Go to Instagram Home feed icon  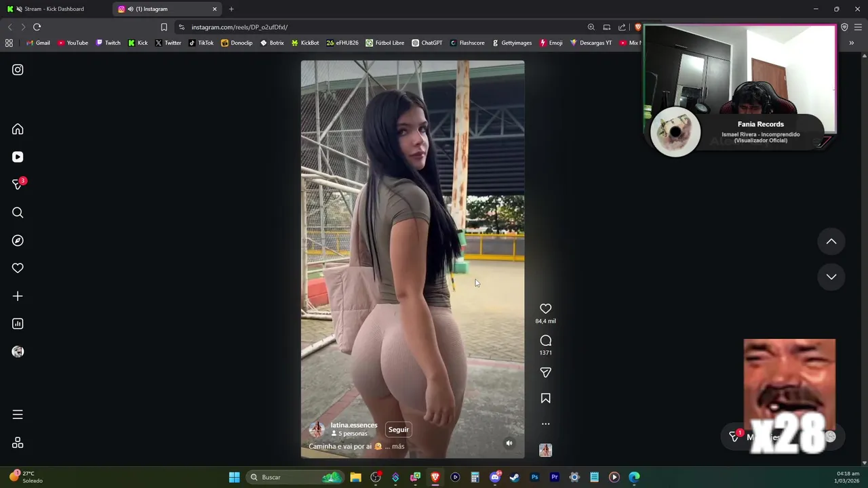tap(18, 129)
